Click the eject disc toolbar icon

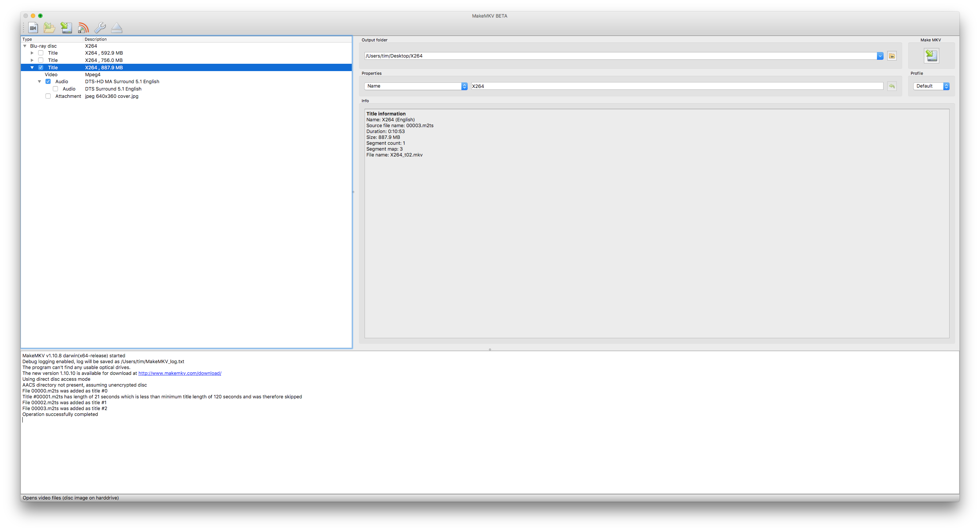[117, 28]
